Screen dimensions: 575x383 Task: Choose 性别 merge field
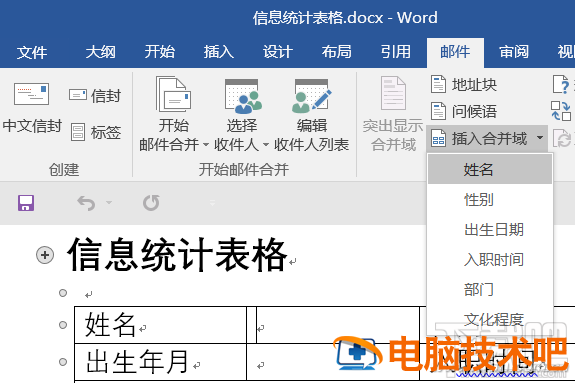[x=490, y=200]
